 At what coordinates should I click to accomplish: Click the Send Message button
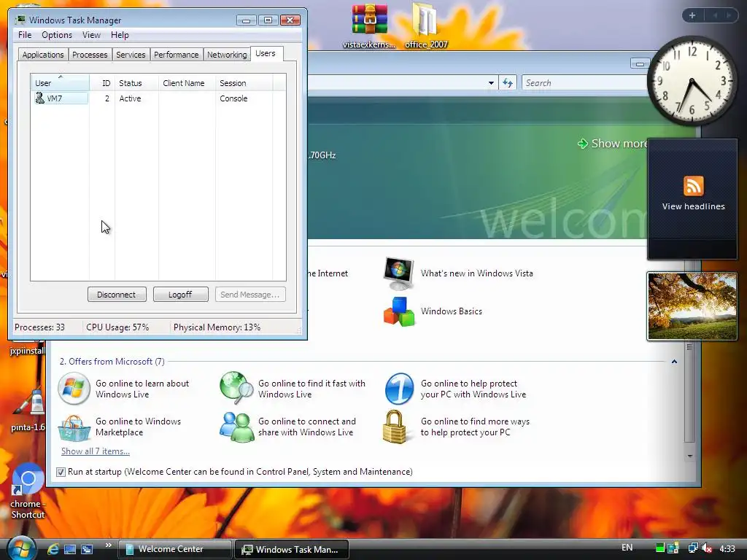point(250,295)
